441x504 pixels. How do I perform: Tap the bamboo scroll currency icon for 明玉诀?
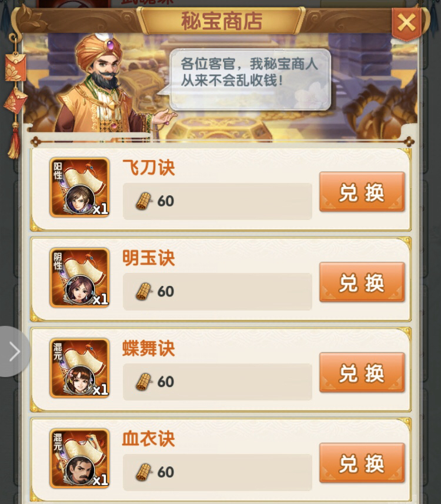(143, 292)
